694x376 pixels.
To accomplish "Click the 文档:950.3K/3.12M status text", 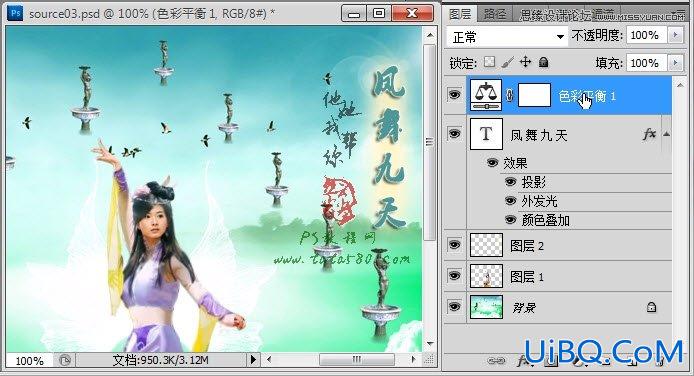I will (160, 360).
